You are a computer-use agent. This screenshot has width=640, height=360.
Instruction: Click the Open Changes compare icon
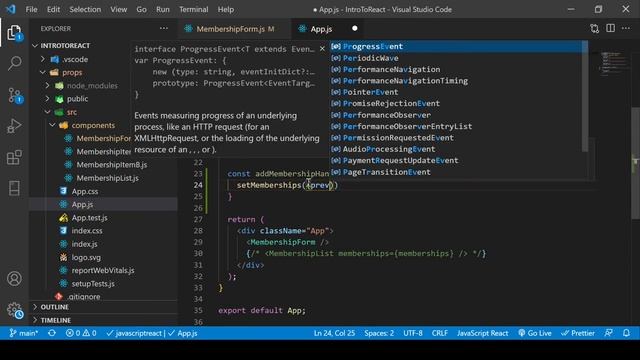594,29
